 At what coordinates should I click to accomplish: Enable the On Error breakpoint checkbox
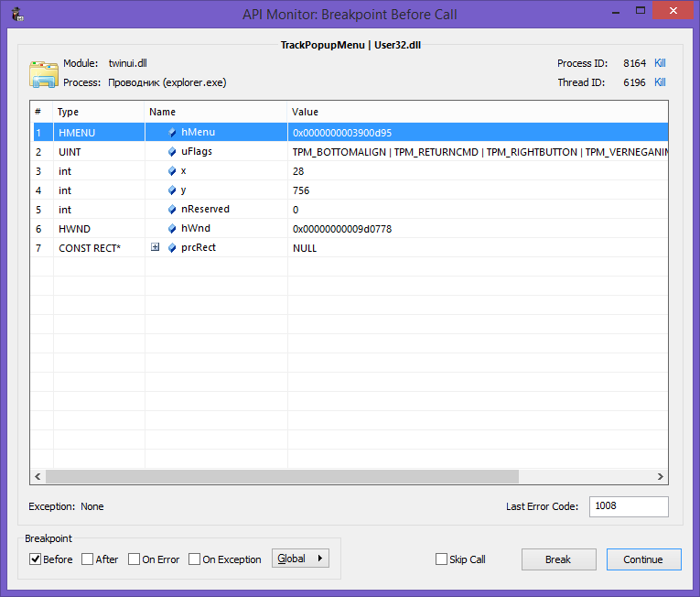coord(134,559)
